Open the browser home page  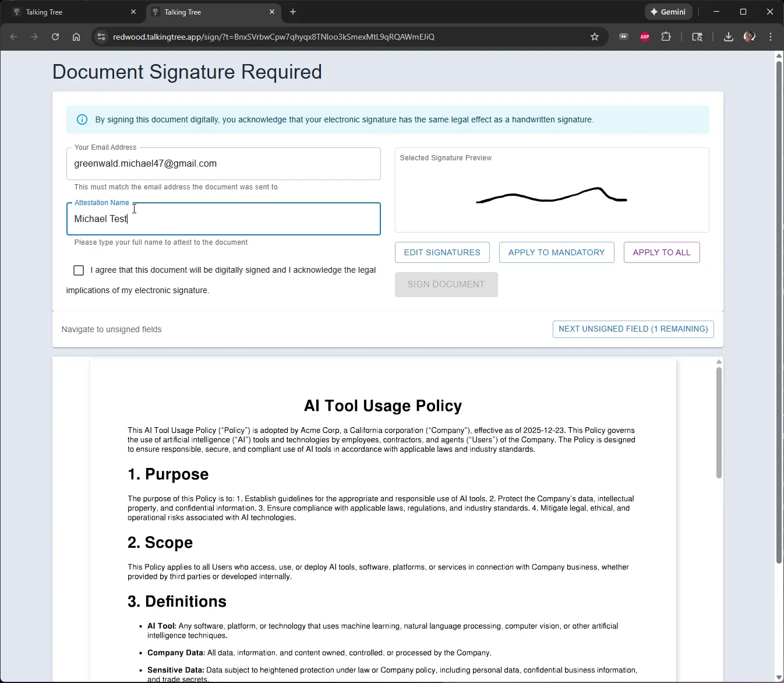[76, 37]
